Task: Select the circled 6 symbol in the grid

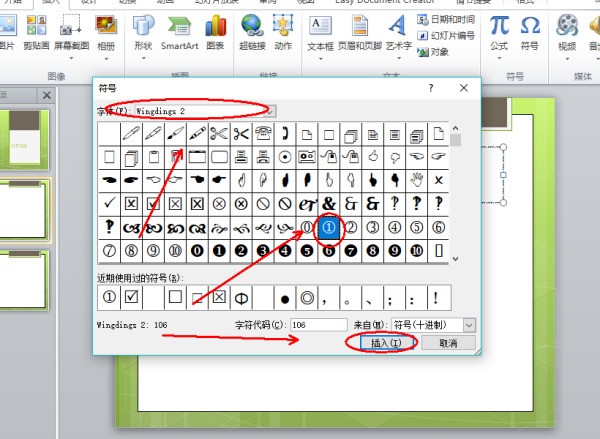Action: pyautogui.click(x=439, y=228)
